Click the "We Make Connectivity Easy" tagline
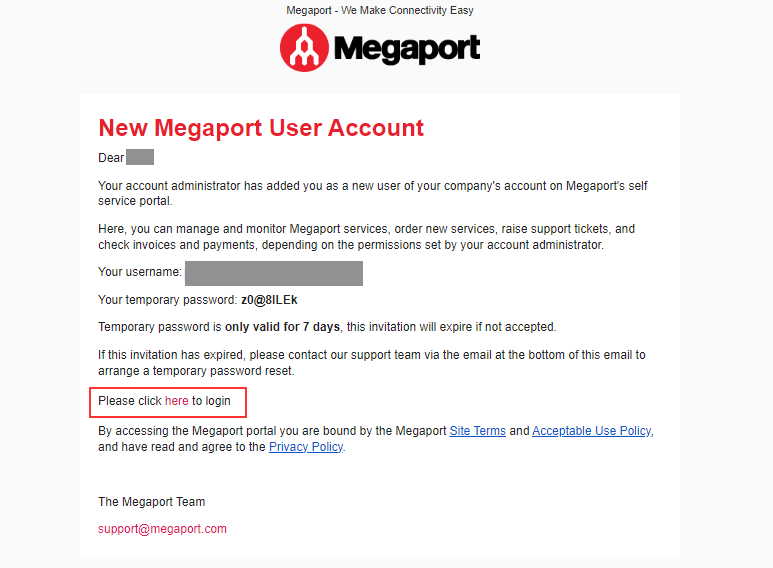Image resolution: width=773 pixels, height=568 pixels. [412, 11]
